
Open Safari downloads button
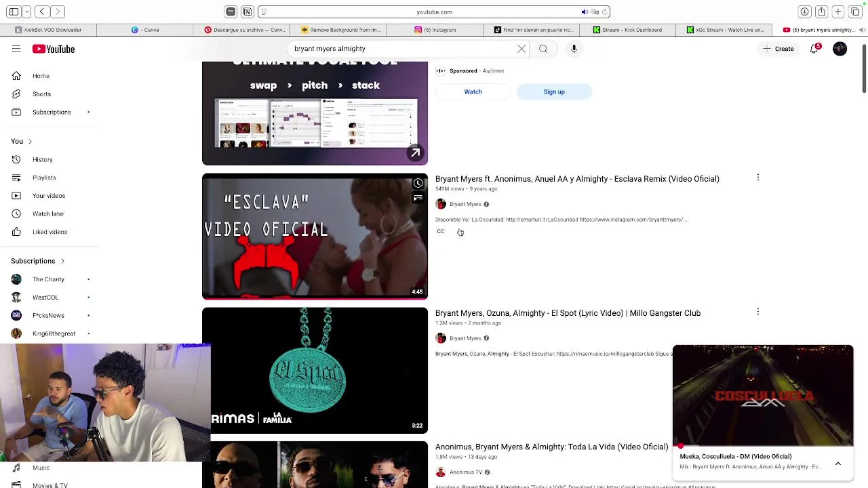(x=804, y=12)
